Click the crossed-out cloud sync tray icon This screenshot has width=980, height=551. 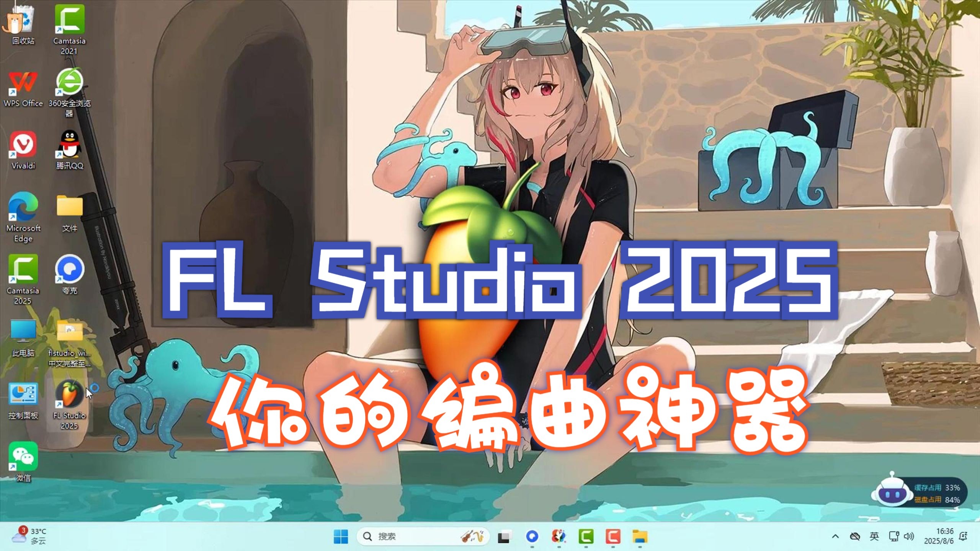click(855, 536)
